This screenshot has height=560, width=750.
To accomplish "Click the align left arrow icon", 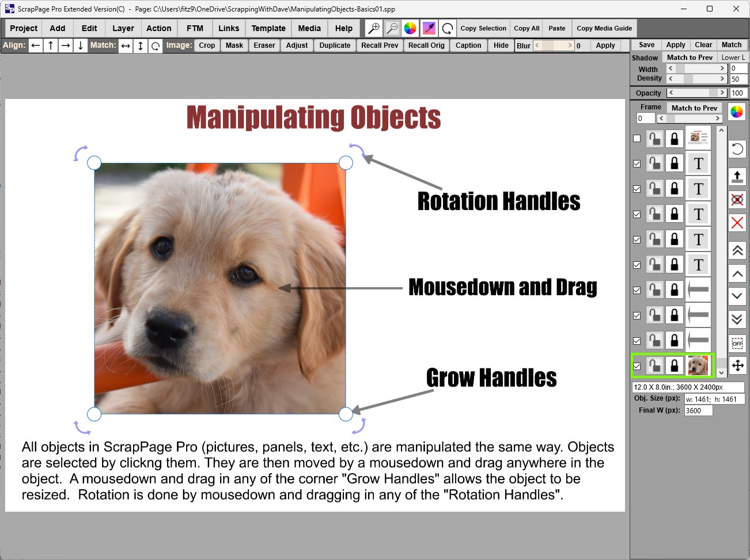I will tap(36, 45).
